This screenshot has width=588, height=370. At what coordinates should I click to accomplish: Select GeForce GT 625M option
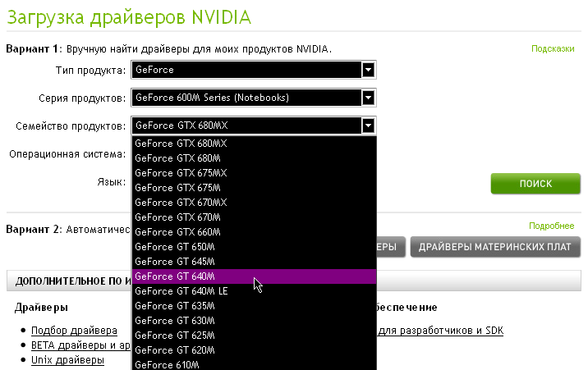click(x=254, y=336)
